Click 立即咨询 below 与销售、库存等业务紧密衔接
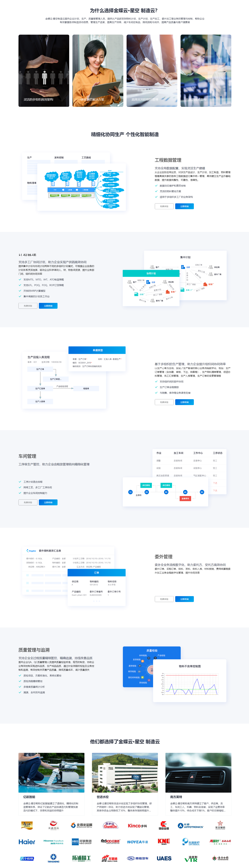This screenshot has width=249, height=868. 184,402
